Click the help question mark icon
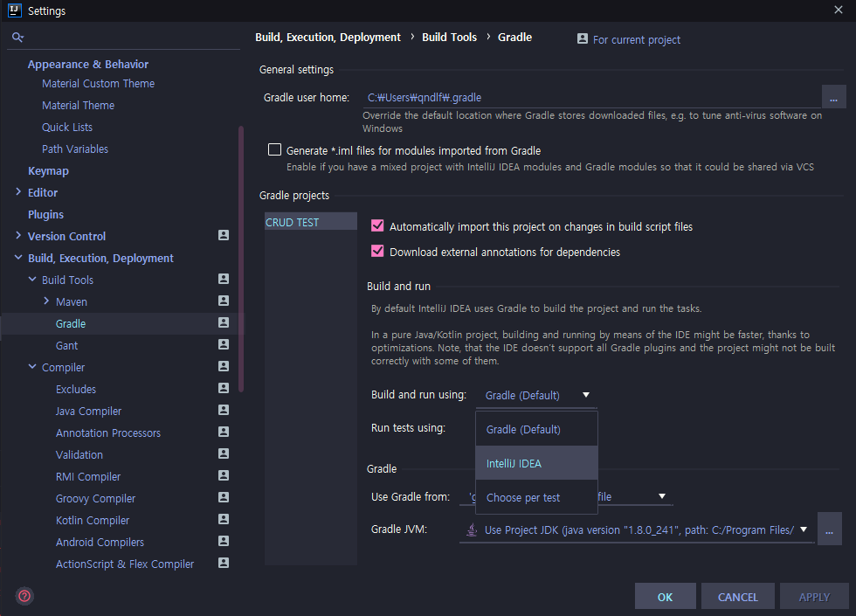856x616 pixels. click(x=24, y=596)
